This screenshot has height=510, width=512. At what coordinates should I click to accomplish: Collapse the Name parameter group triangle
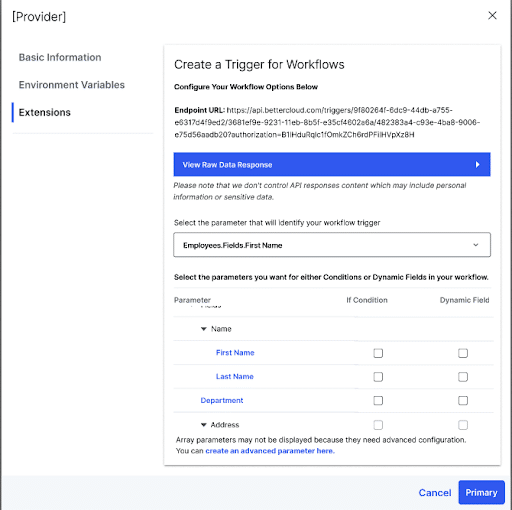(x=204, y=329)
